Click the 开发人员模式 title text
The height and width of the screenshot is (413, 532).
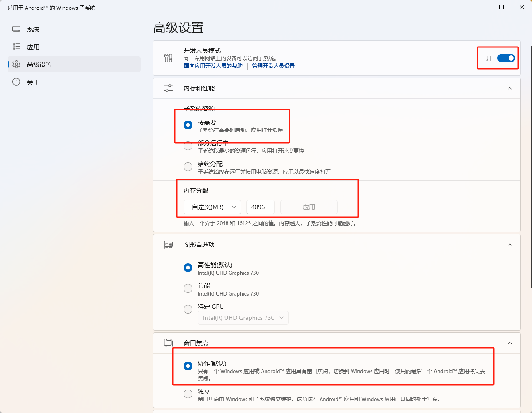[x=202, y=51]
